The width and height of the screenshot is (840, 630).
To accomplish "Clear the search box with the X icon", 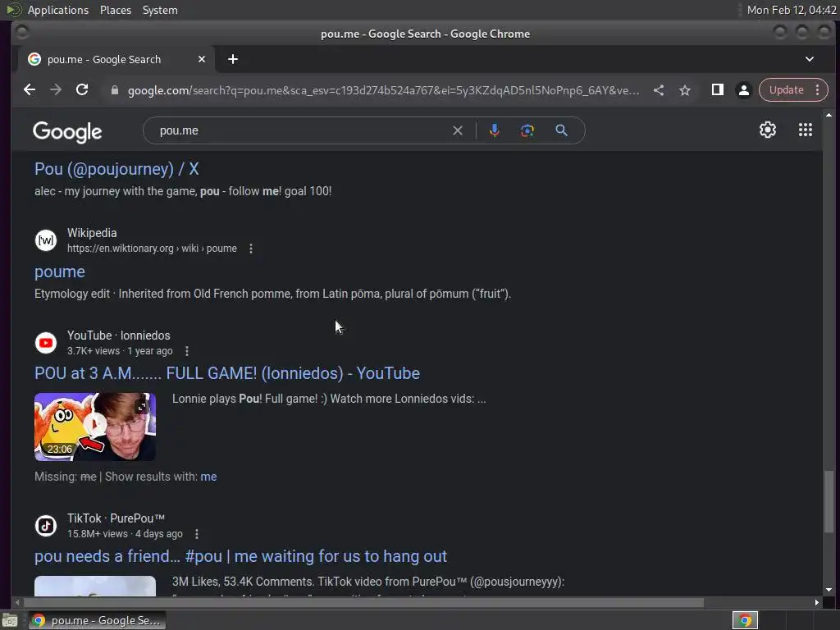I will tap(458, 130).
